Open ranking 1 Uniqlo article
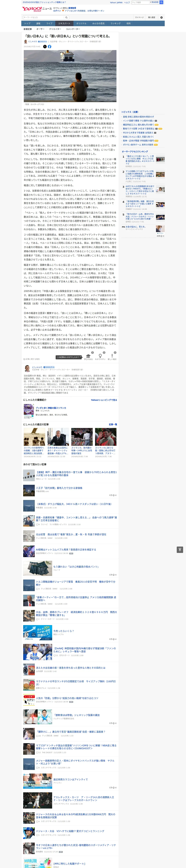This screenshot has width=186, height=868. pyautogui.click(x=140, y=160)
